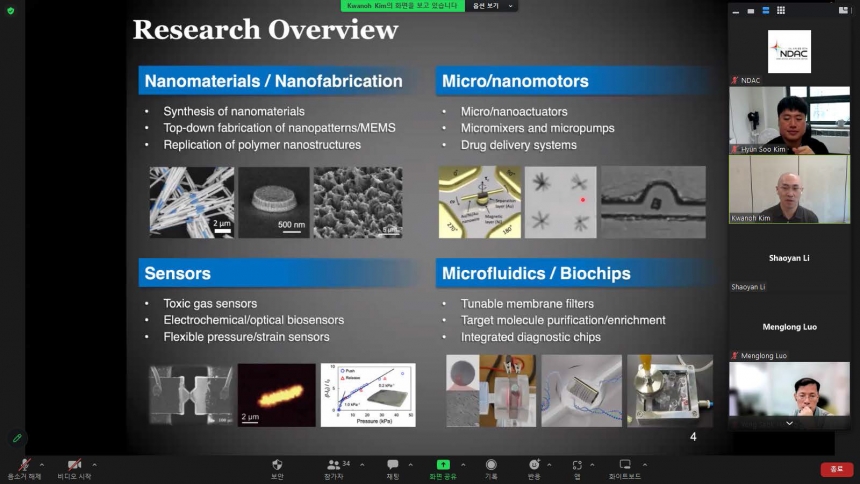Select Hyun Soo Kim's video tile
Viewport: 860px width, 484px height.
click(x=789, y=120)
